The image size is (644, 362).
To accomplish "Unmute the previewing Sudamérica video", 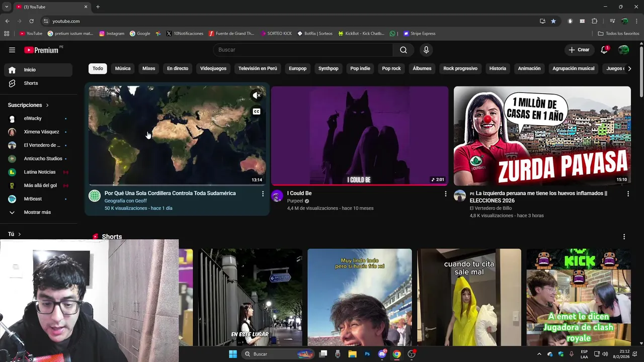I will coord(257,95).
